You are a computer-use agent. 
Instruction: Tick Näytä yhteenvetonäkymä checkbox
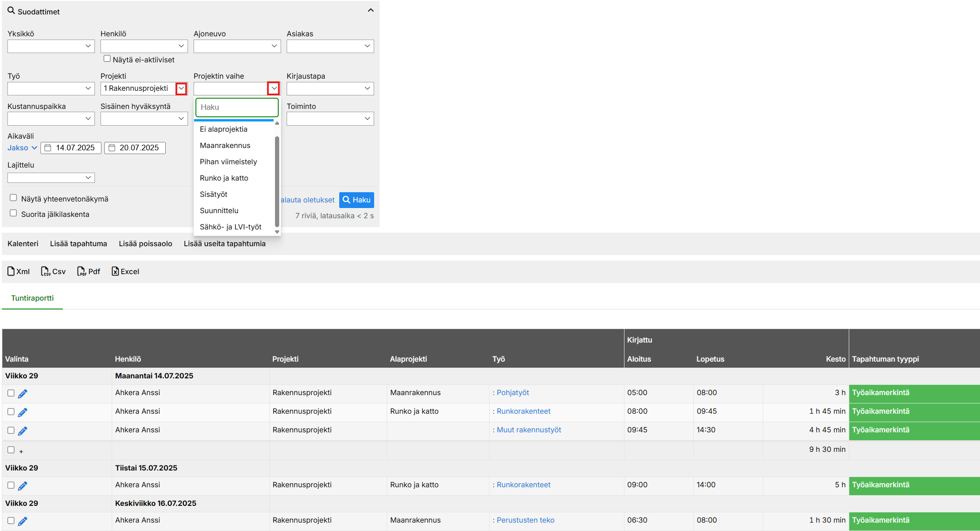click(13, 198)
